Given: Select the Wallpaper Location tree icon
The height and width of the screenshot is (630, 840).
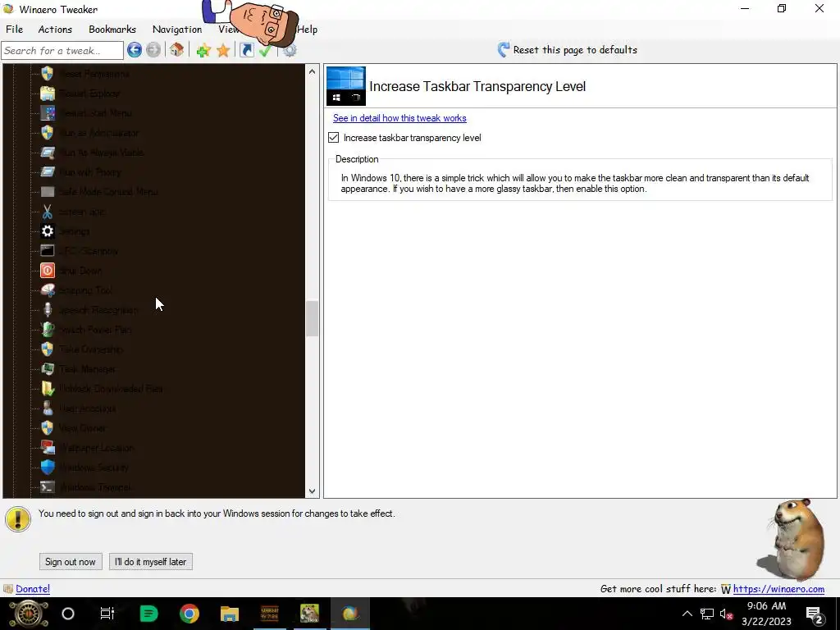Looking at the screenshot, I should pos(48,448).
